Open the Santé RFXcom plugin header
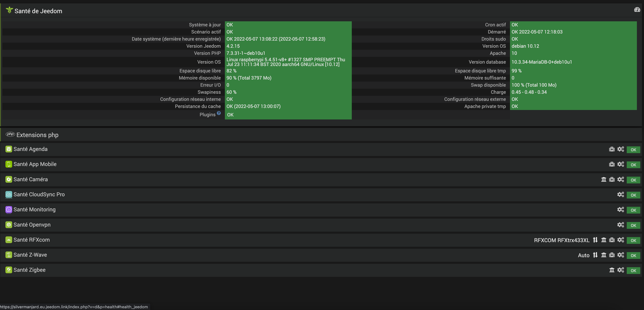 coord(31,240)
